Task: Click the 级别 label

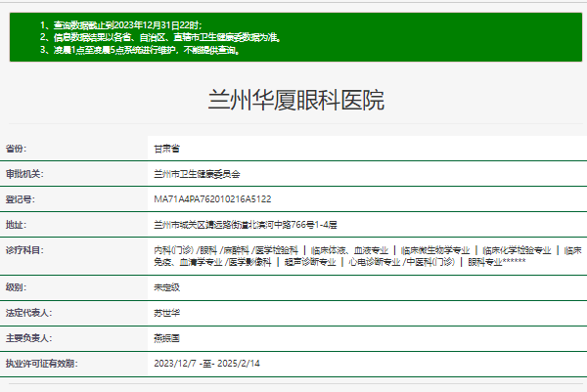Action: point(16,287)
